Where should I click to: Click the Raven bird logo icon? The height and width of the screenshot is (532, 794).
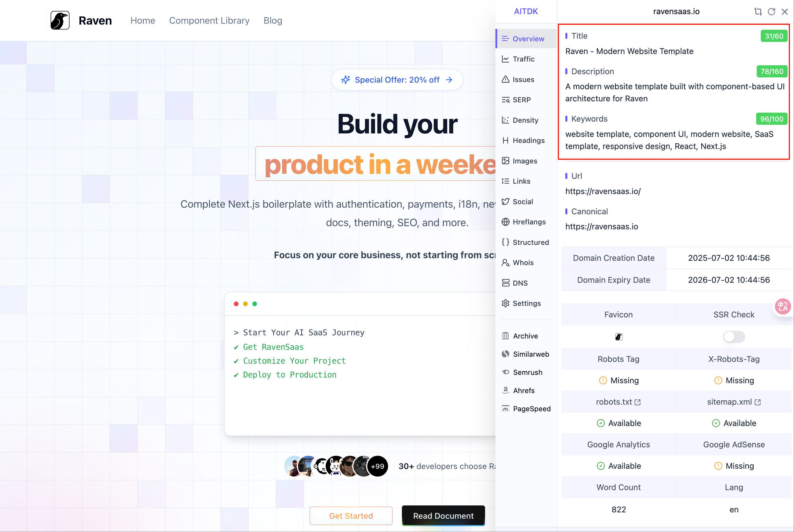[60, 20]
